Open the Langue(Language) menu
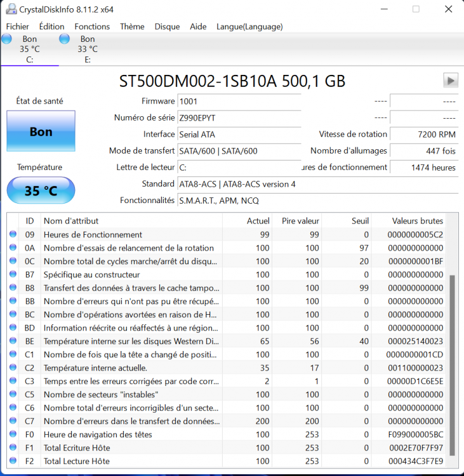Screen dimensions: 464x476 tap(249, 27)
